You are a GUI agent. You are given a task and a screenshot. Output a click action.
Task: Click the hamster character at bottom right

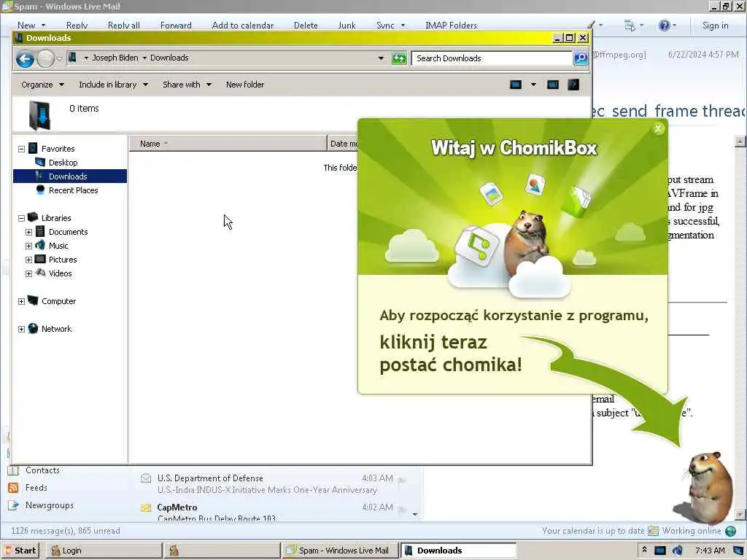pos(708,486)
